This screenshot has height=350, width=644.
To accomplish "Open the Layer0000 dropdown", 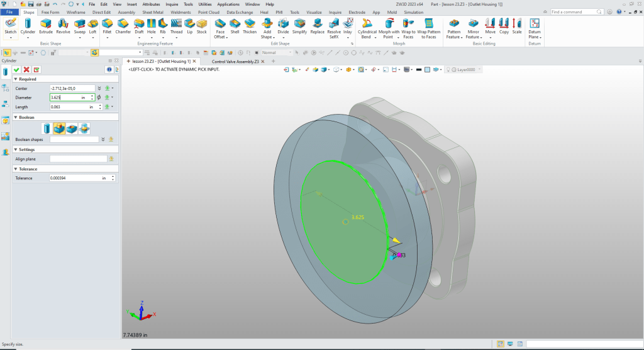I will [x=479, y=70].
